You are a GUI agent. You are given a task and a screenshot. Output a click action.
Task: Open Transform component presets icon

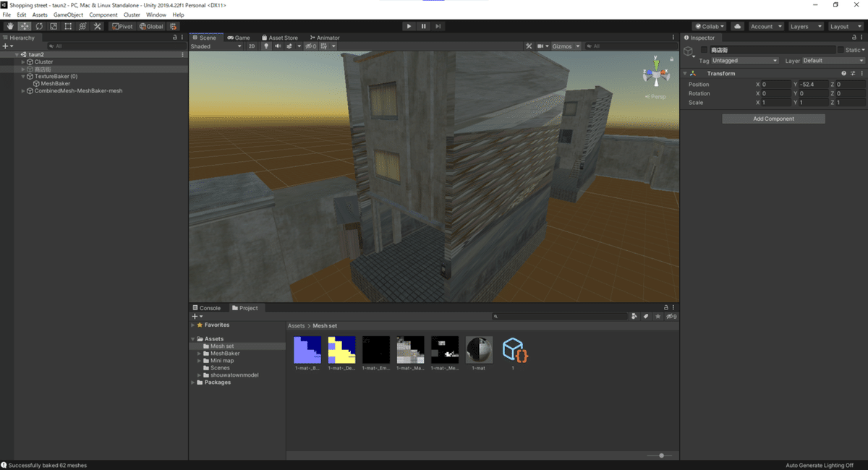[x=853, y=73]
